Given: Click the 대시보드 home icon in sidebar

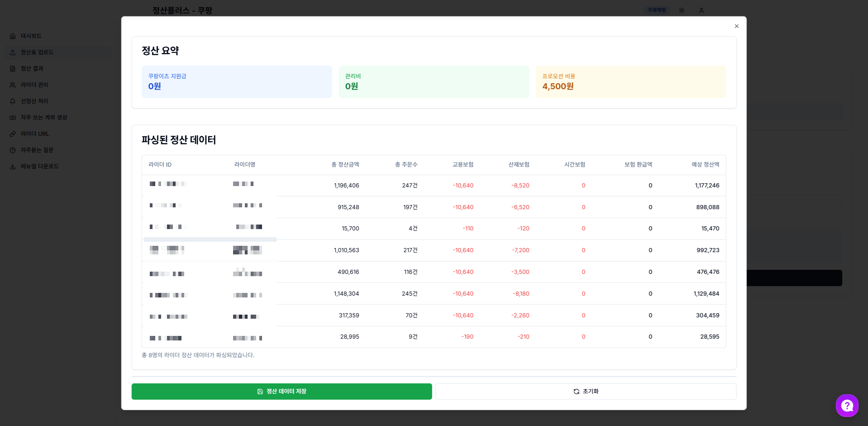Looking at the screenshot, I should tap(13, 36).
